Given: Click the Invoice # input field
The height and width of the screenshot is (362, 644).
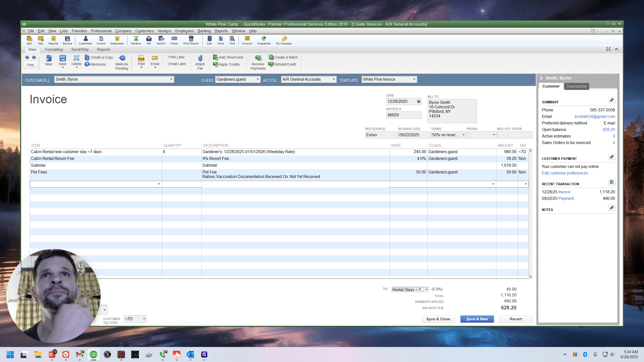Looking at the screenshot, I should (404, 115).
